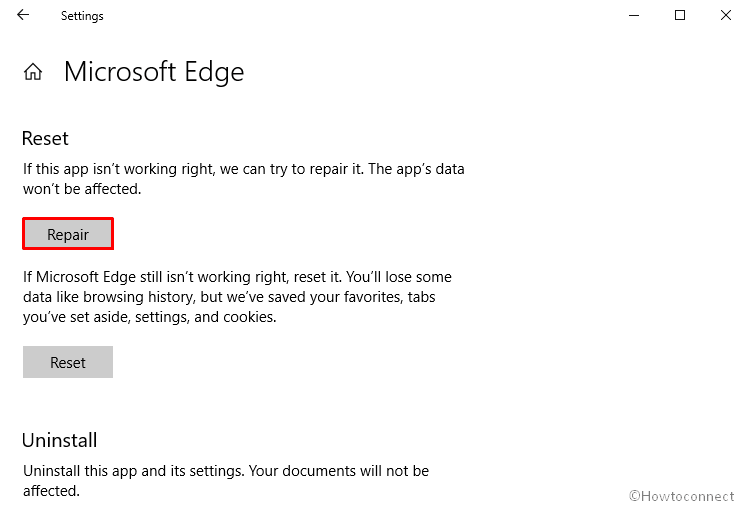744x511 pixels.
Task: Click the 'settings, and cookies' text line
Action: [x=210, y=317]
